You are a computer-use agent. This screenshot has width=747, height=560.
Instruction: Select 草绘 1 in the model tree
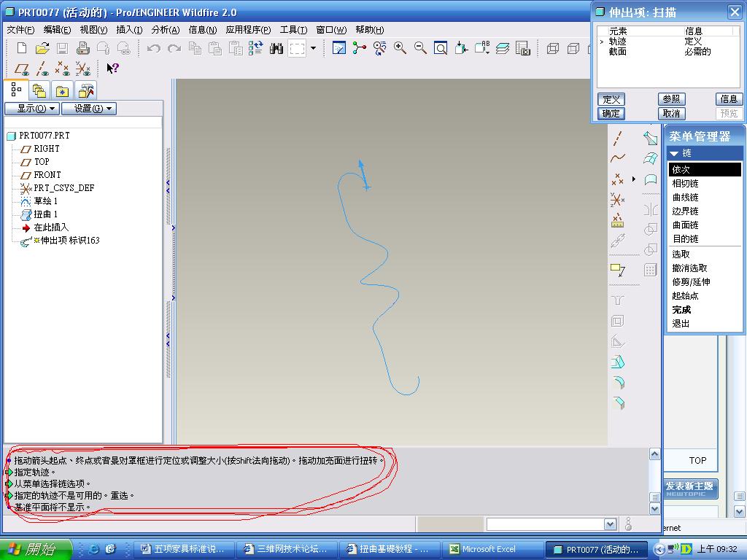46,201
